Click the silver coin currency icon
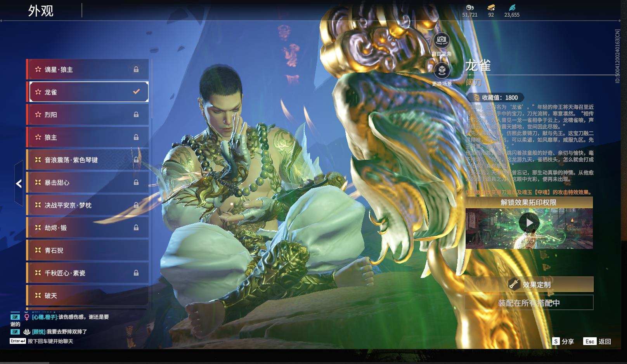The image size is (627, 364). [x=470, y=7]
